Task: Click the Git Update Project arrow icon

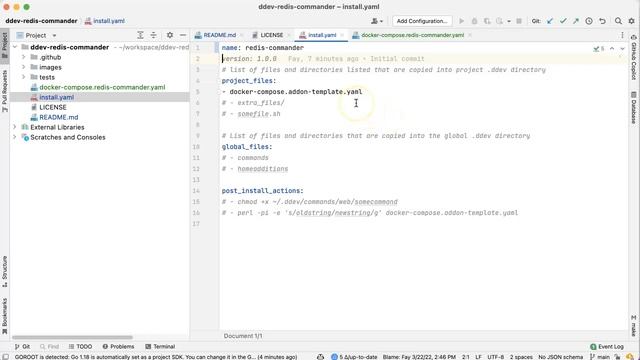Action: click(x=550, y=21)
